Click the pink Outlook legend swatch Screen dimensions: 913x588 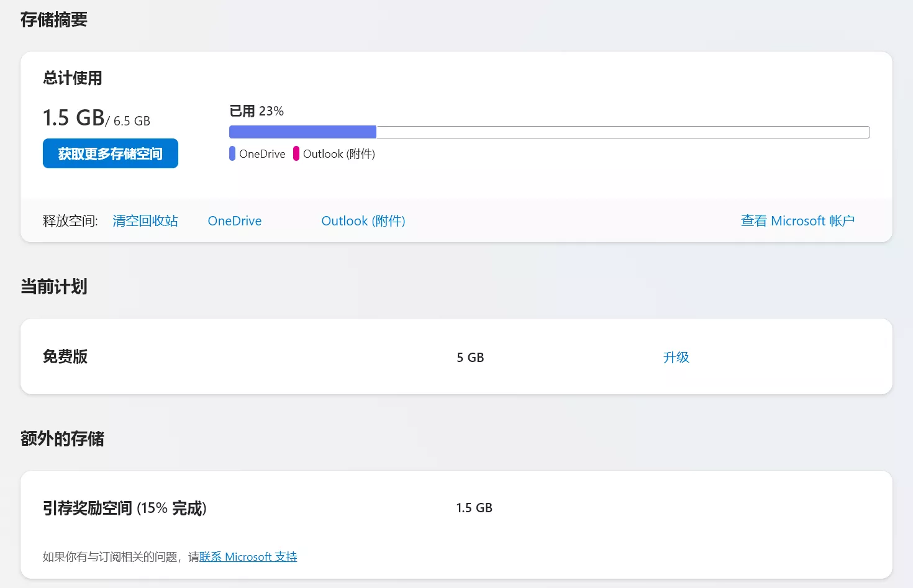tap(296, 153)
